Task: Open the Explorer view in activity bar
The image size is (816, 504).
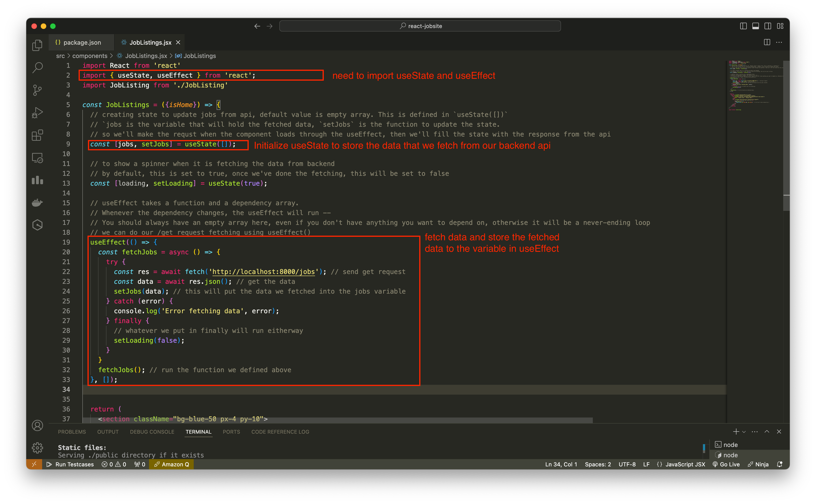Action: tap(37, 45)
